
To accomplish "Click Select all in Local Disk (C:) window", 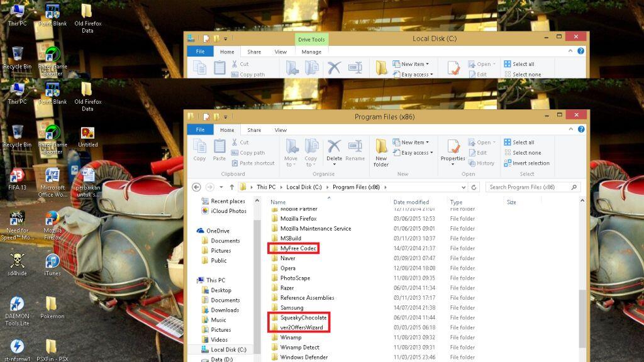I will (519, 64).
